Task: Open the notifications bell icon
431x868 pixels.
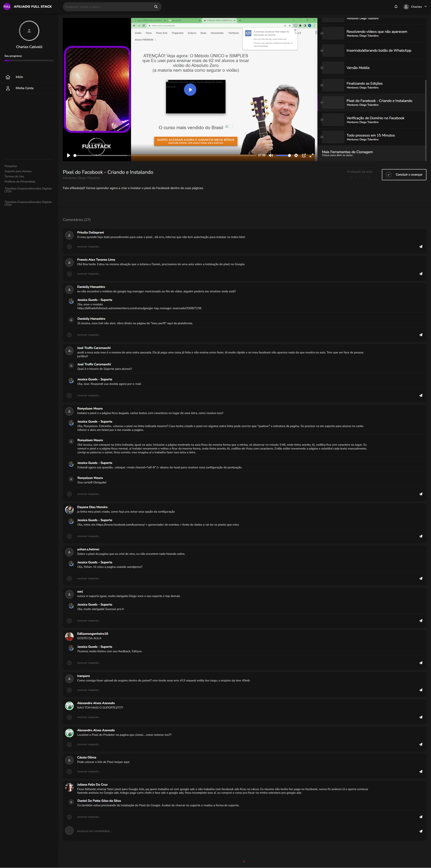Action: [x=396, y=7]
